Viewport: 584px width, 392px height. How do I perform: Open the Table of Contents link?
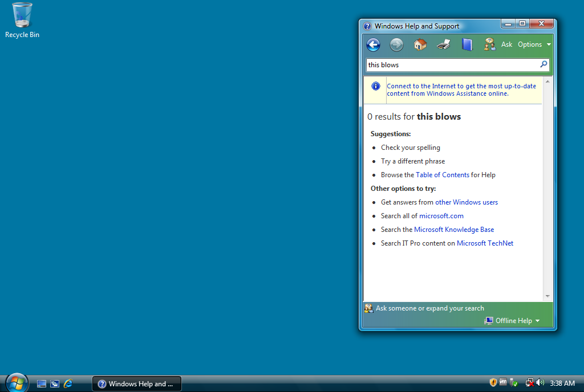click(x=443, y=175)
